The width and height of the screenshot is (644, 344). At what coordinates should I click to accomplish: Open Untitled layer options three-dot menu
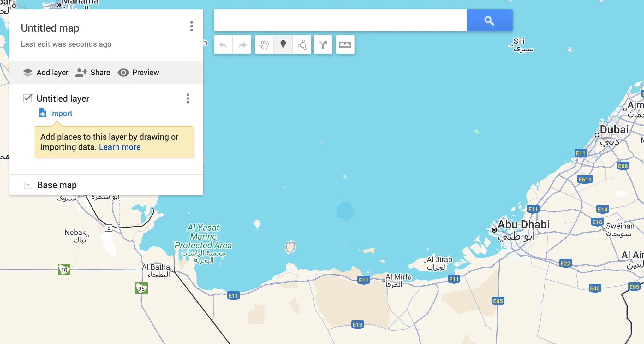click(188, 98)
